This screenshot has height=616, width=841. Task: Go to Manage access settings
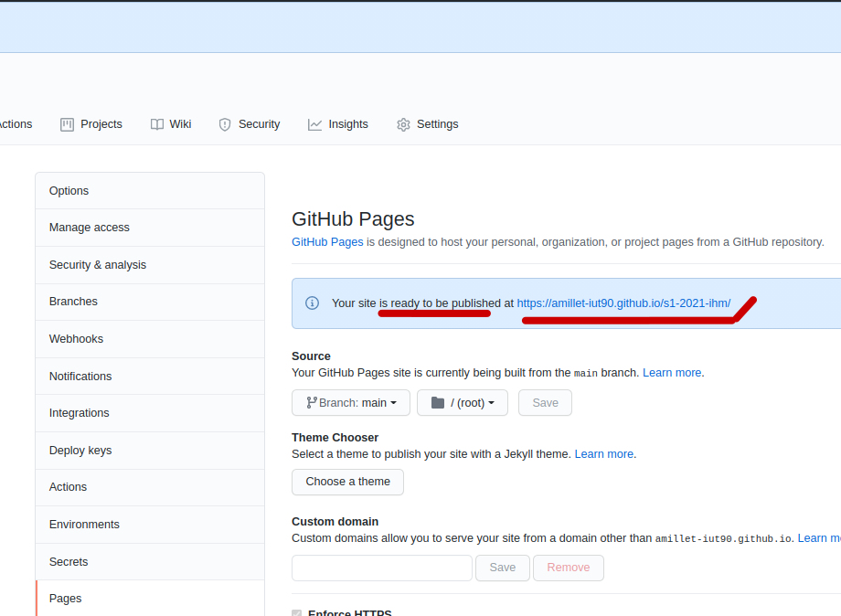[90, 228]
